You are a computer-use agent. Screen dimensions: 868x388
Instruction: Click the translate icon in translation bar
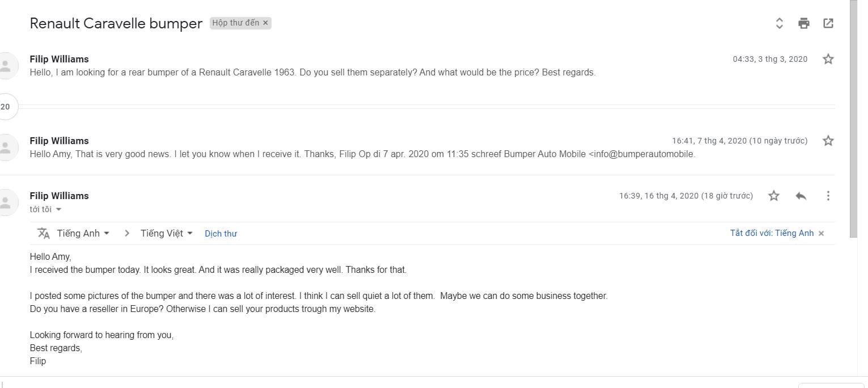[x=44, y=233]
